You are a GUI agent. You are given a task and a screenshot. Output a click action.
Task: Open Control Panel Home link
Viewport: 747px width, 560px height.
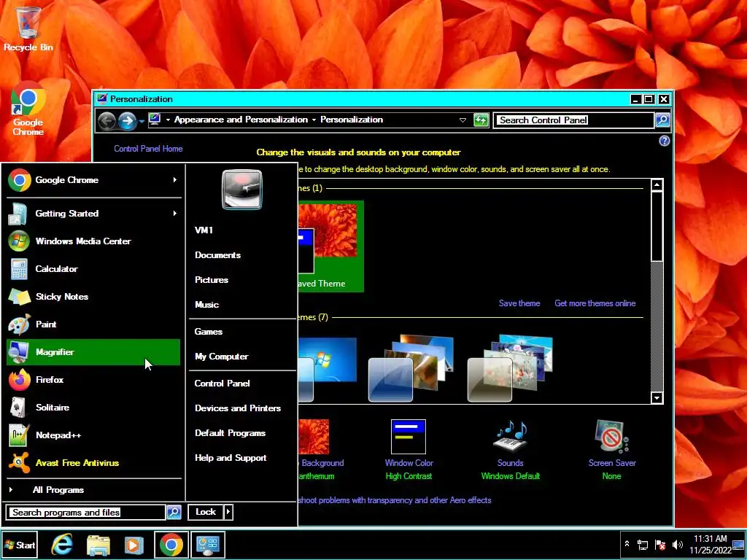pos(148,149)
